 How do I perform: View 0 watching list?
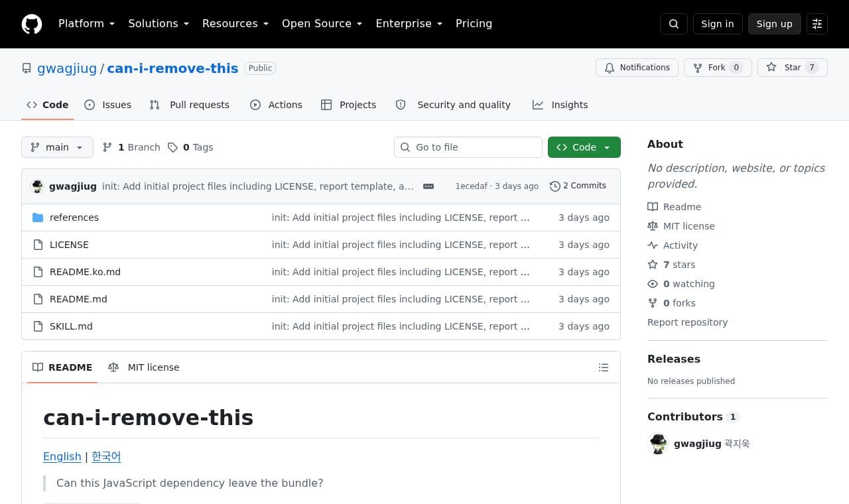pyautogui.click(x=681, y=284)
